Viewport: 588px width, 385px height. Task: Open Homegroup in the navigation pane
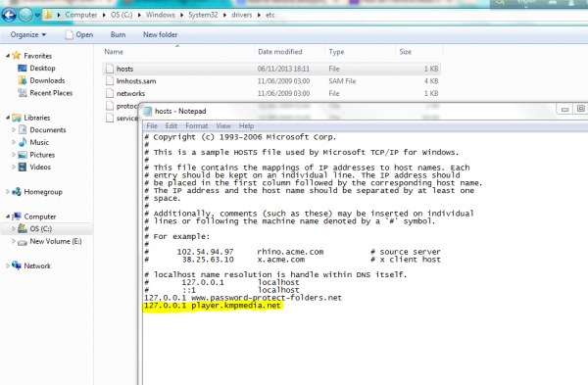pos(43,192)
